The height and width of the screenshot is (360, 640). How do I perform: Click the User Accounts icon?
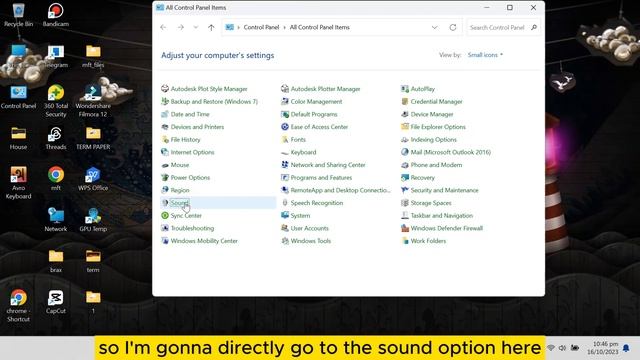tap(285, 228)
